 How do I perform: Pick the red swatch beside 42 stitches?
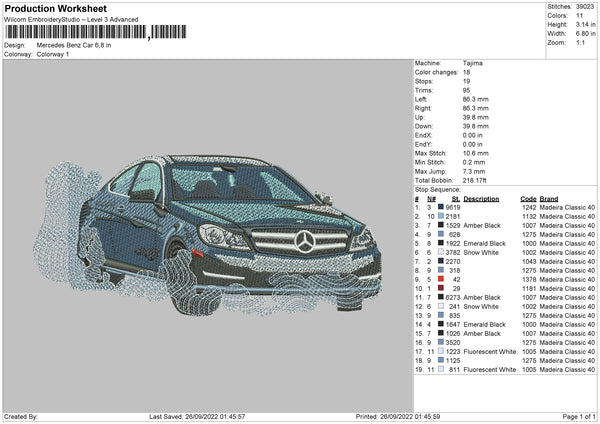tap(441, 279)
